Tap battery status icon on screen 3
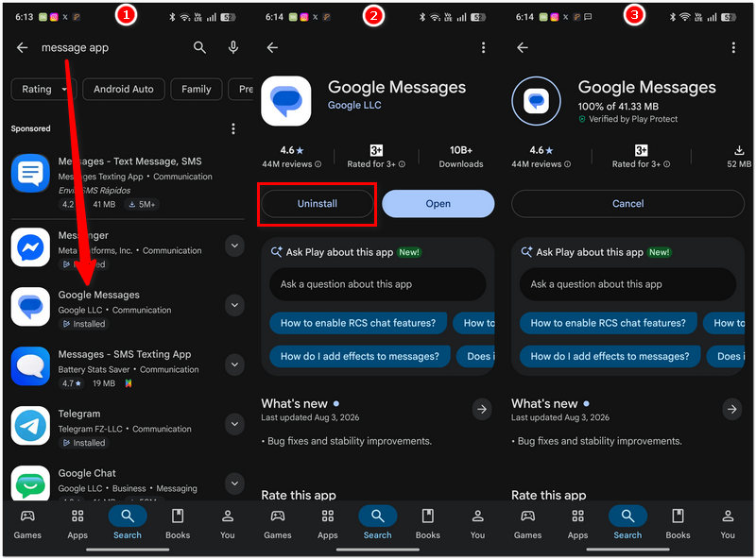This screenshot has width=756, height=559. point(728,17)
